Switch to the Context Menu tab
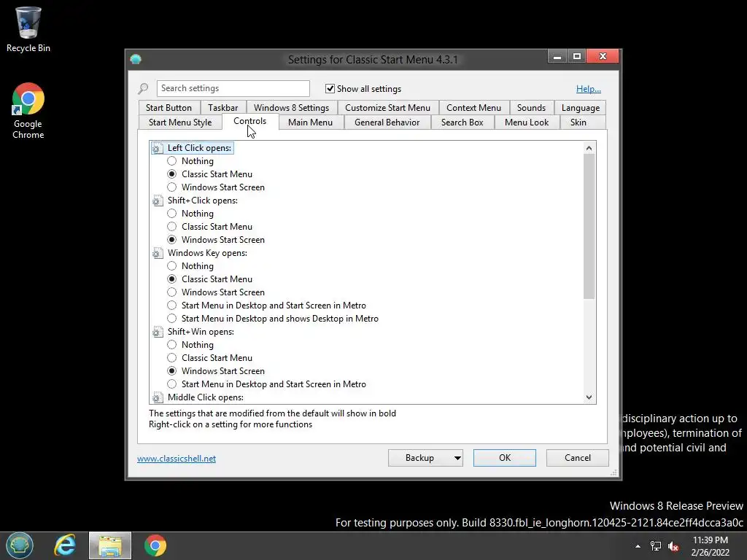 (x=473, y=108)
